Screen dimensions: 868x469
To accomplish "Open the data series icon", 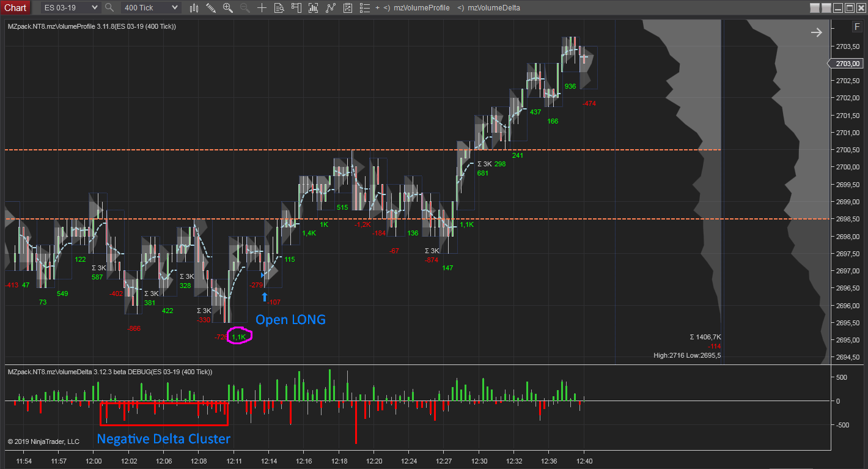I will (314, 8).
